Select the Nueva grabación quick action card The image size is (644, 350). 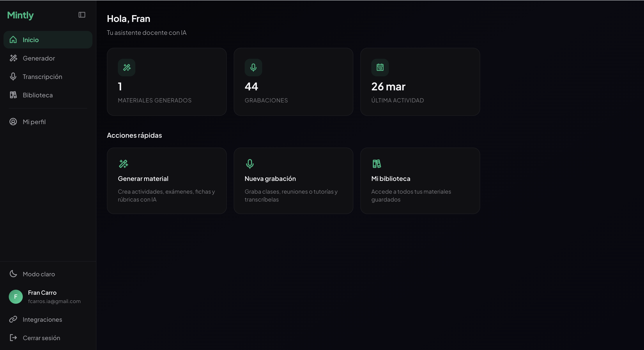tap(294, 180)
